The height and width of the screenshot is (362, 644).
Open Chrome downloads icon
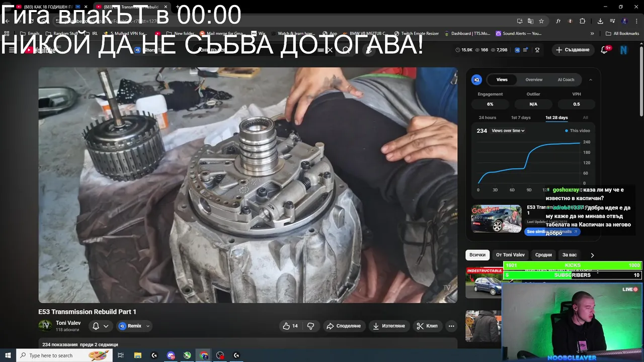(600, 21)
